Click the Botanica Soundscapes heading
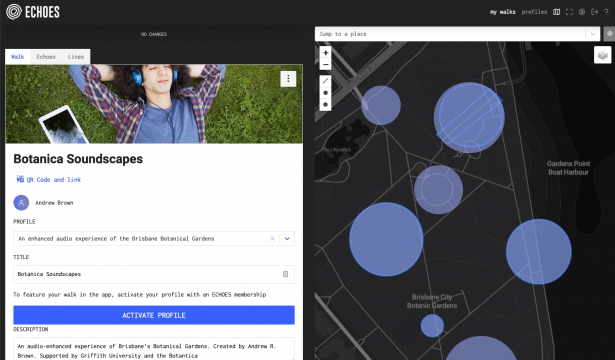 click(x=78, y=159)
